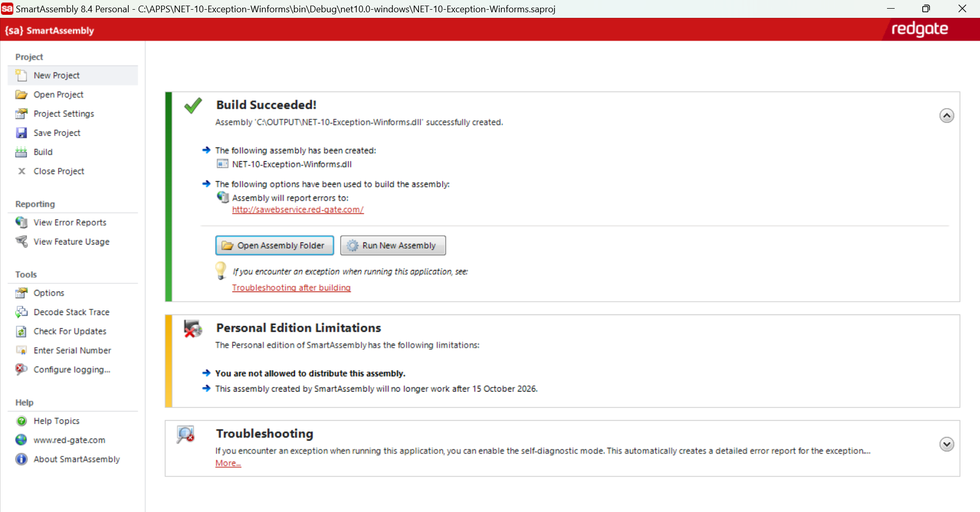This screenshot has width=980, height=512.
Task: Click the Configure logging icon
Action: pyautogui.click(x=21, y=369)
